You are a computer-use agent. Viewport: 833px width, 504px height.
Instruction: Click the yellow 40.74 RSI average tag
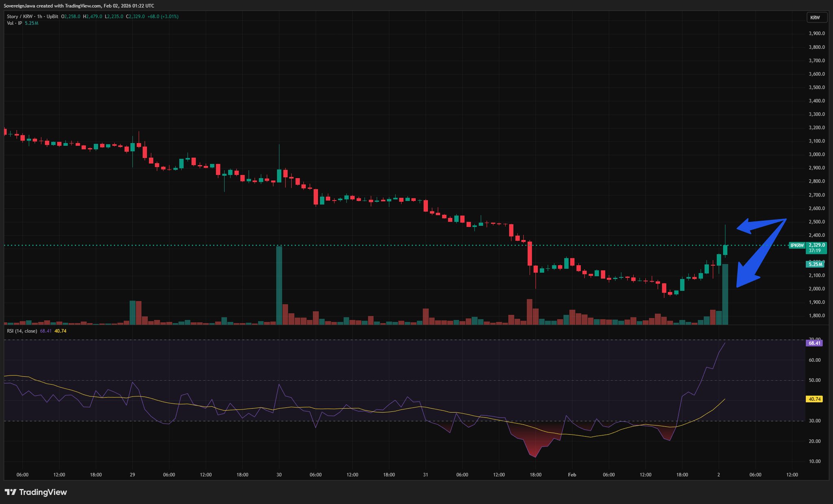point(814,399)
